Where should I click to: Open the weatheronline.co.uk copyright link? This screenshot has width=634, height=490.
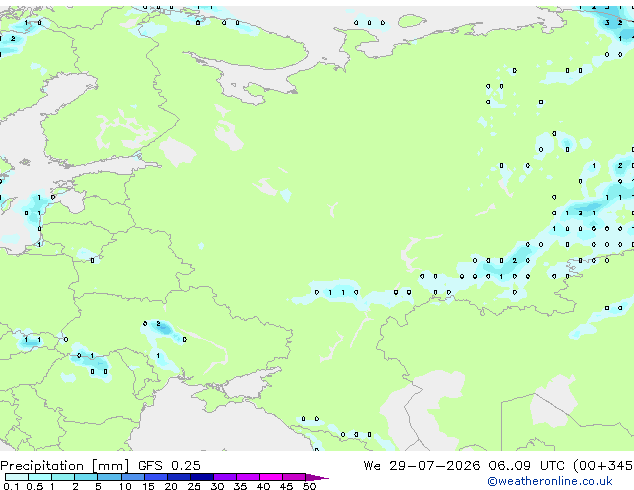click(x=550, y=481)
